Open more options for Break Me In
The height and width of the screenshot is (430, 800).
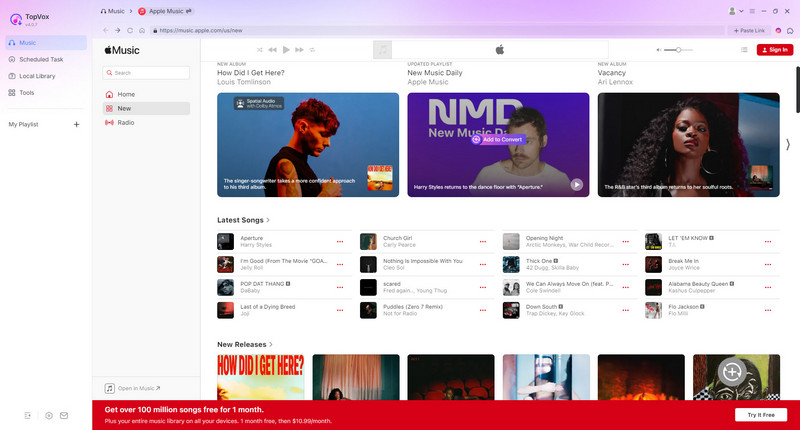[768, 265]
